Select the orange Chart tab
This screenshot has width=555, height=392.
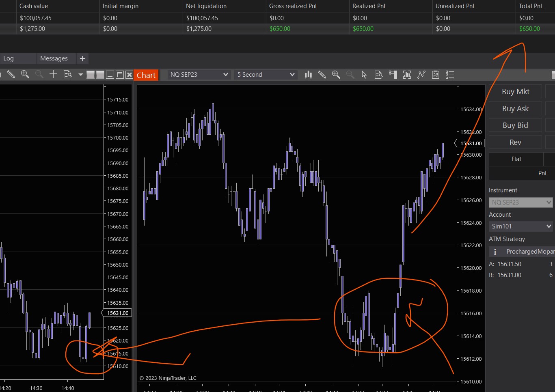[146, 75]
